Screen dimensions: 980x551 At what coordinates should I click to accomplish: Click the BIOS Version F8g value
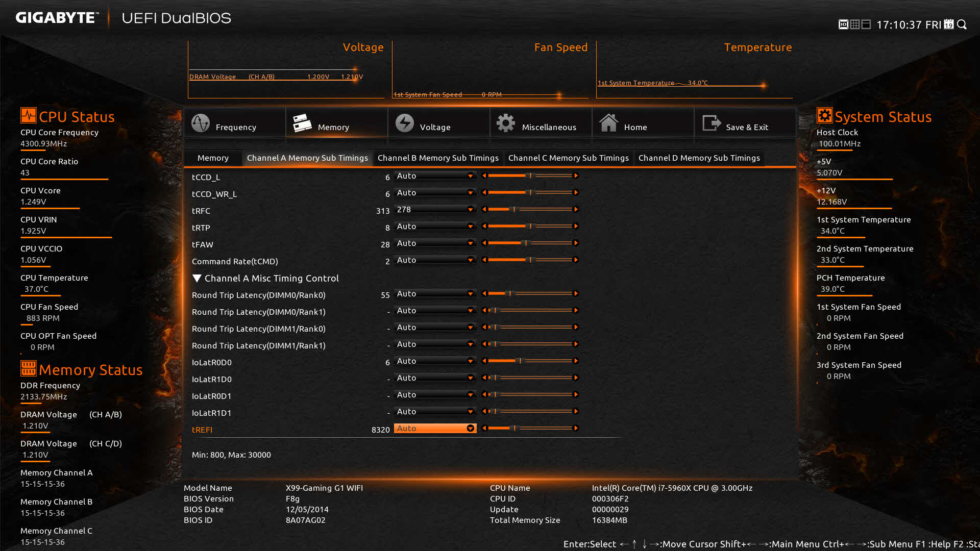tap(292, 498)
